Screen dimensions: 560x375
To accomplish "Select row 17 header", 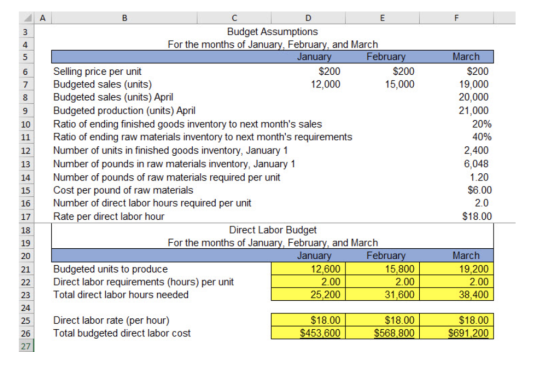I will point(27,216).
